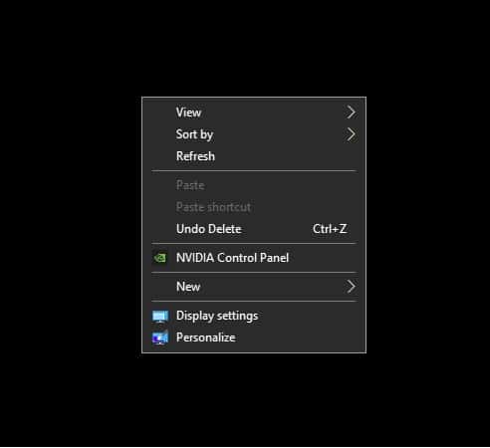
Task: Open the View menu entry
Action: pyautogui.click(x=254, y=112)
